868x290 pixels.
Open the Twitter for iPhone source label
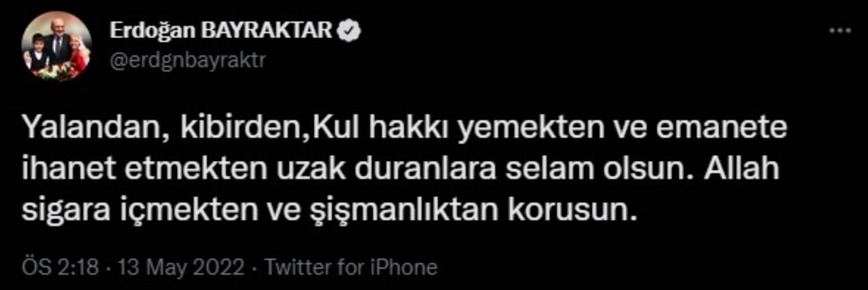tap(351, 268)
